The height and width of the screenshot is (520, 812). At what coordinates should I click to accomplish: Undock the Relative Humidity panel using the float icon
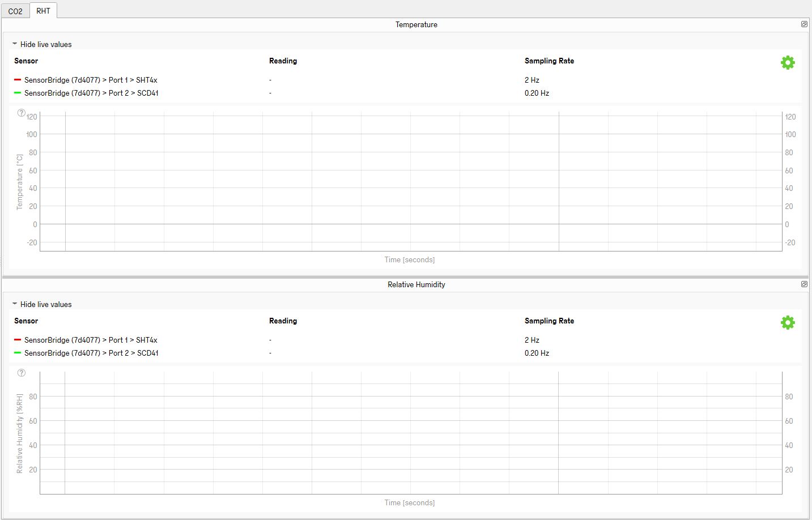(x=804, y=284)
